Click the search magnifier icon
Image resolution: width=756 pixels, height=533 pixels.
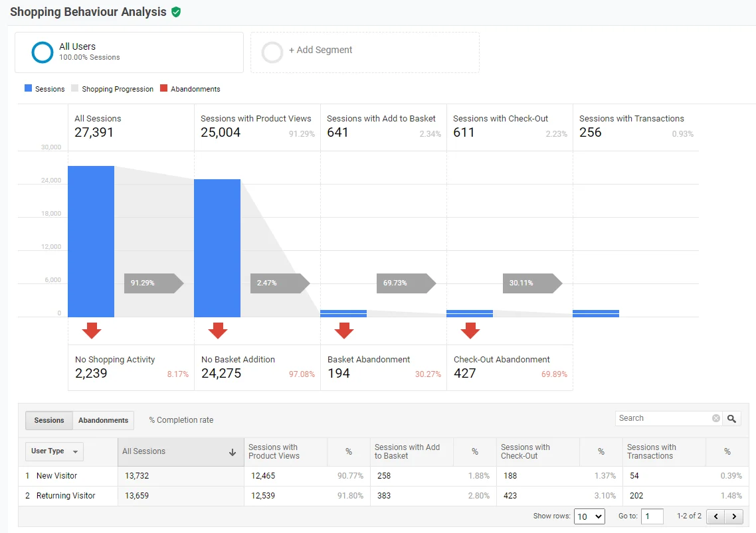[x=731, y=418]
